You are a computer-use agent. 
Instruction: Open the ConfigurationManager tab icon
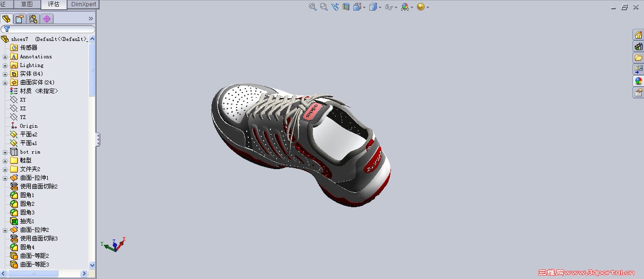tap(33, 19)
